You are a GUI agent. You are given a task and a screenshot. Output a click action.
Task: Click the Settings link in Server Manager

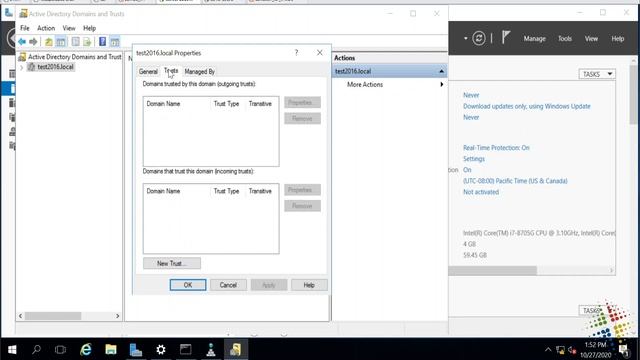click(474, 159)
